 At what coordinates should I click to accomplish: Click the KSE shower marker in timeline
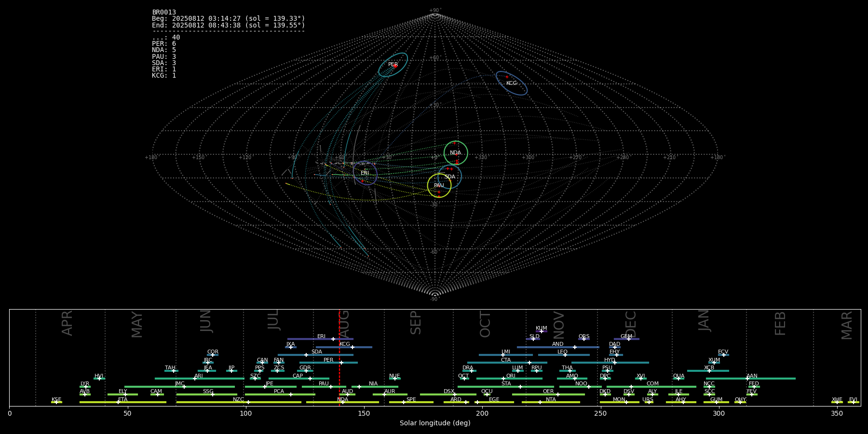click(x=56, y=402)
